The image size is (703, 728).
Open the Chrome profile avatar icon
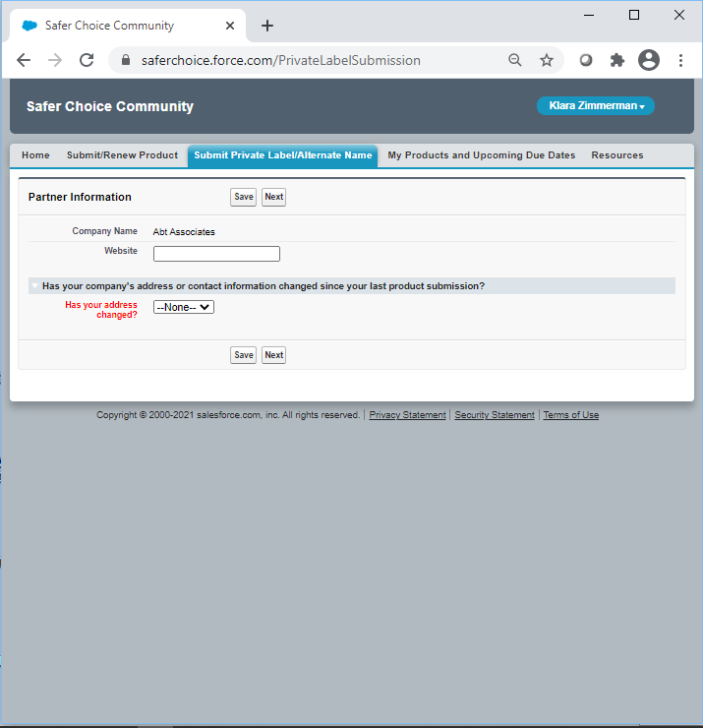[x=649, y=60]
